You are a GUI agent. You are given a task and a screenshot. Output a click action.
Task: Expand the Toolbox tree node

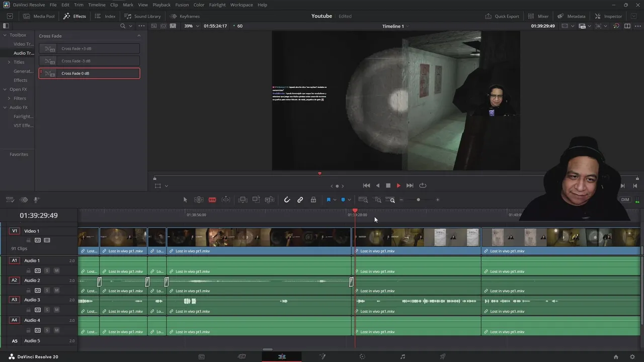tap(5, 35)
